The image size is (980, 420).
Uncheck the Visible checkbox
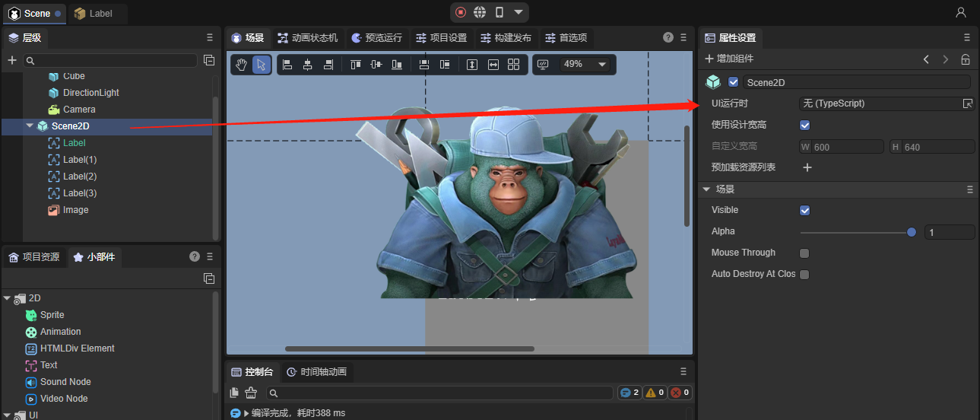[x=805, y=210]
